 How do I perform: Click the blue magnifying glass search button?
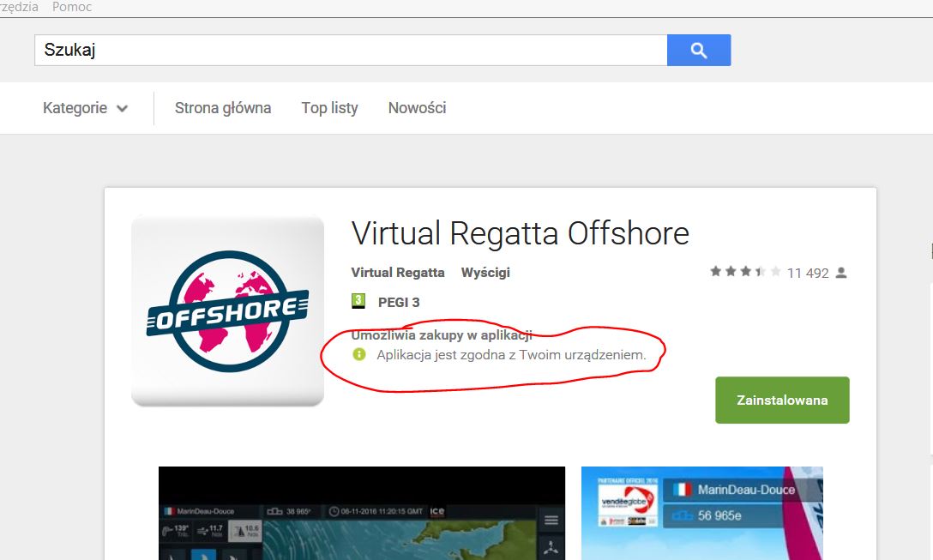click(x=699, y=50)
